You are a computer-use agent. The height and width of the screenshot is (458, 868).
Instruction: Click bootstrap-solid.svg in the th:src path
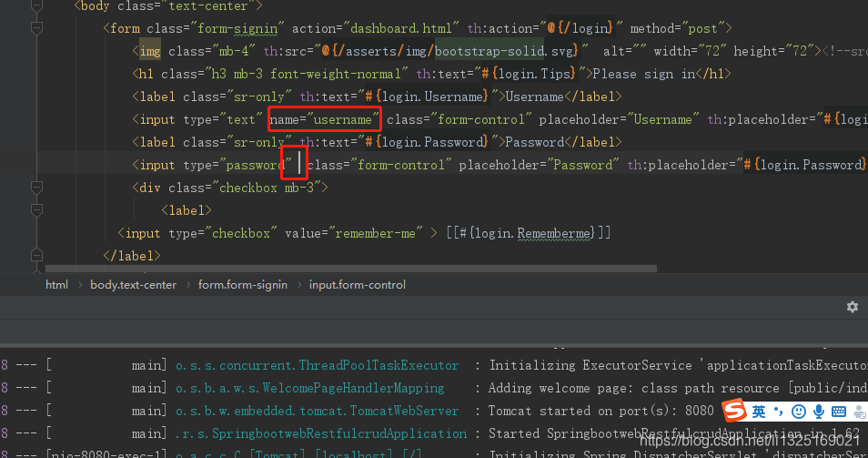pos(506,51)
